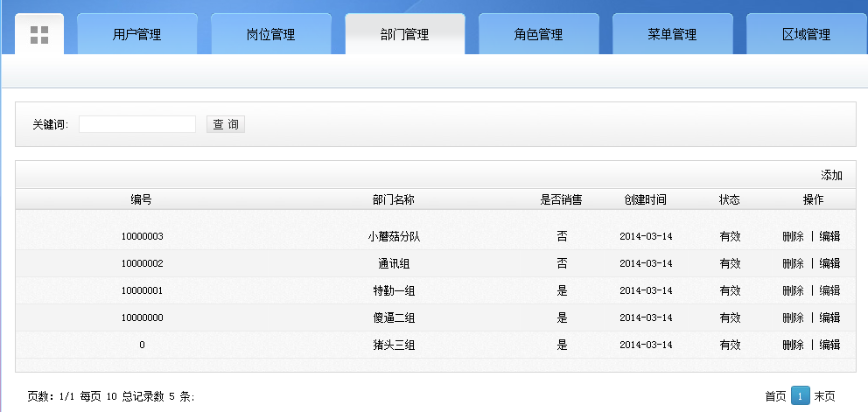Screen dimensions: 868x412
Task: Go to the 角色管理 tab
Action: point(538,35)
